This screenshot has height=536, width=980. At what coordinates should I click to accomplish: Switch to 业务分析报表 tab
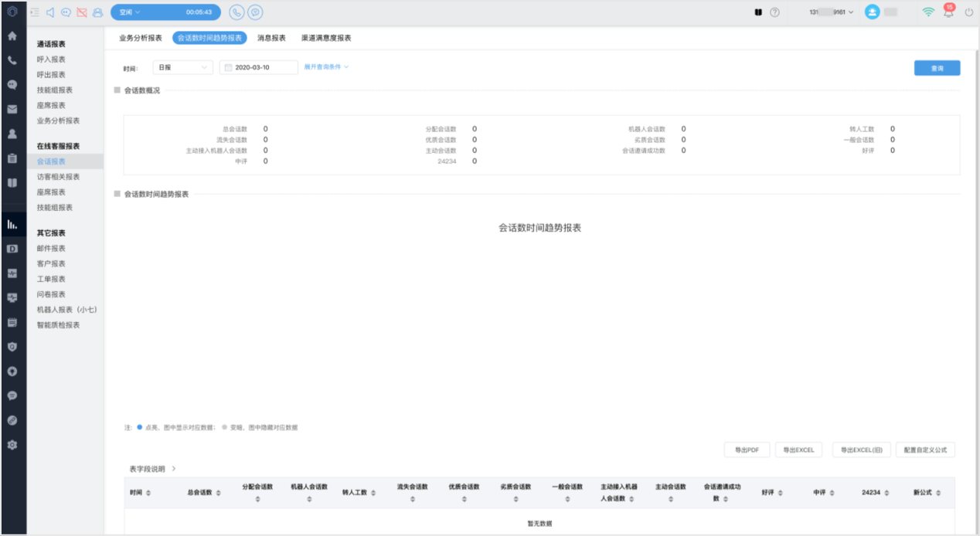pyautogui.click(x=141, y=38)
